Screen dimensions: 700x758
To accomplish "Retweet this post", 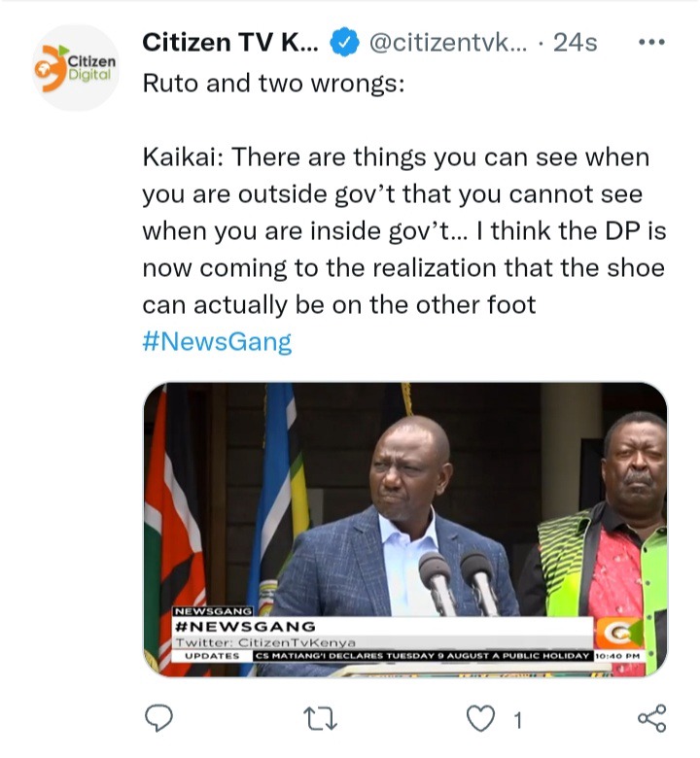I will (320, 718).
